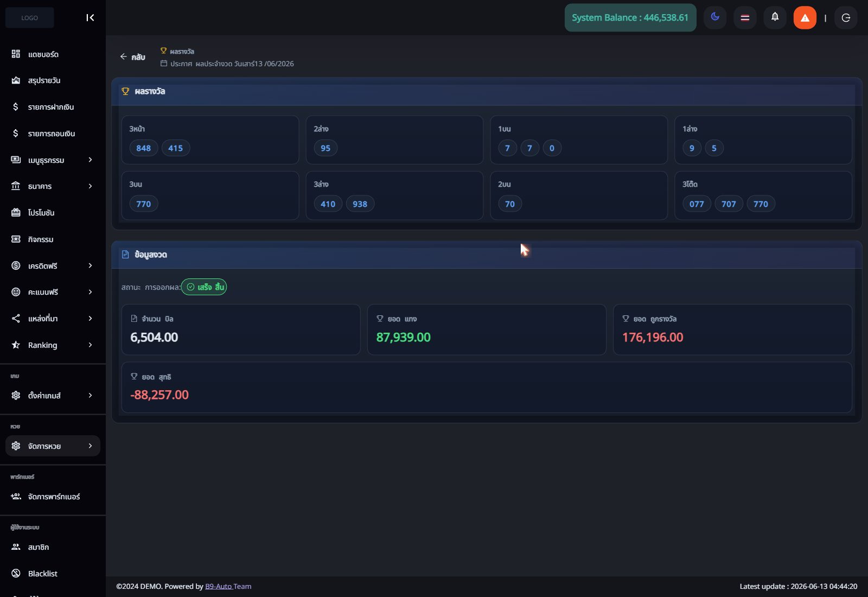Click the trophy icon in the ผลรางวัล panel header
The image size is (868, 597).
[x=125, y=91]
